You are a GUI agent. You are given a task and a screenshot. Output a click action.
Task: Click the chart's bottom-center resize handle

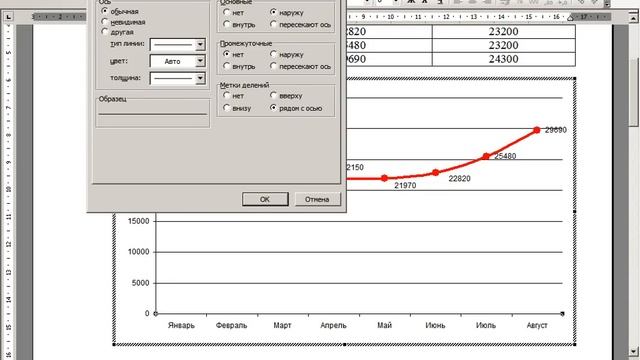[344, 344]
